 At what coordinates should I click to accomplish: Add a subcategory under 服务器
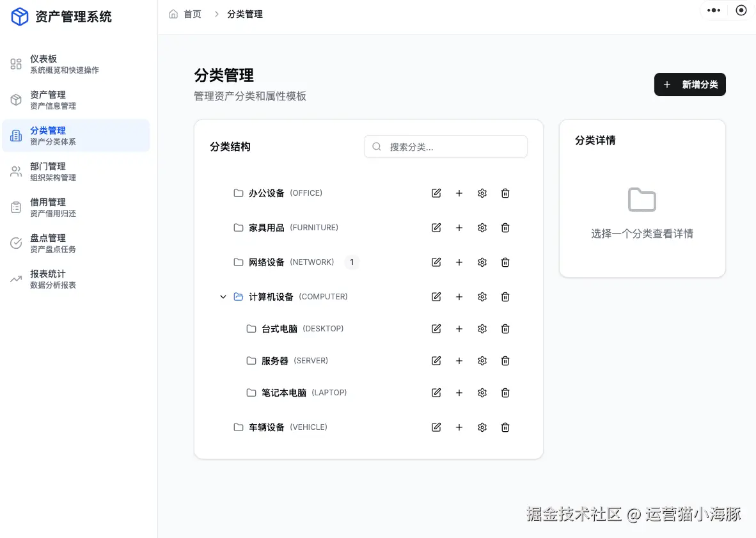pyautogui.click(x=459, y=361)
